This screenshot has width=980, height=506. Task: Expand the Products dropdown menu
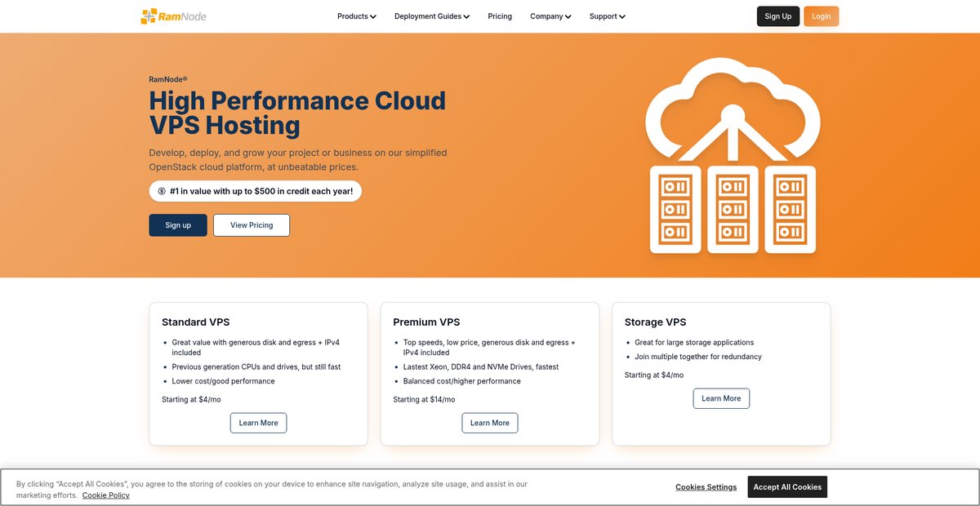pyautogui.click(x=357, y=16)
